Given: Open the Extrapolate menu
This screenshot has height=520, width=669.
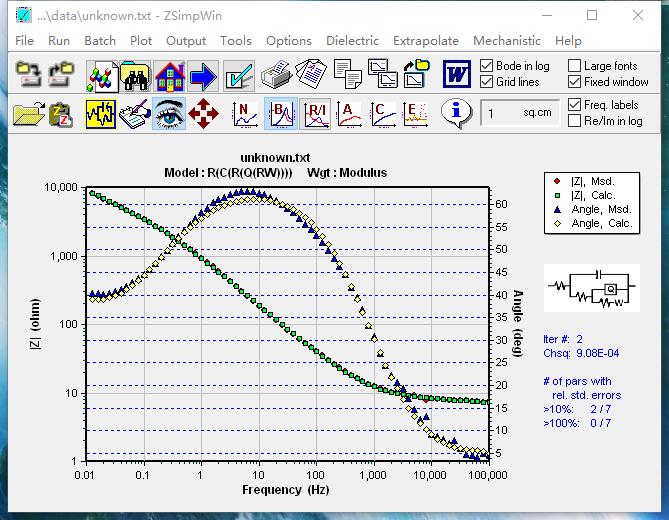Looking at the screenshot, I should [425, 41].
